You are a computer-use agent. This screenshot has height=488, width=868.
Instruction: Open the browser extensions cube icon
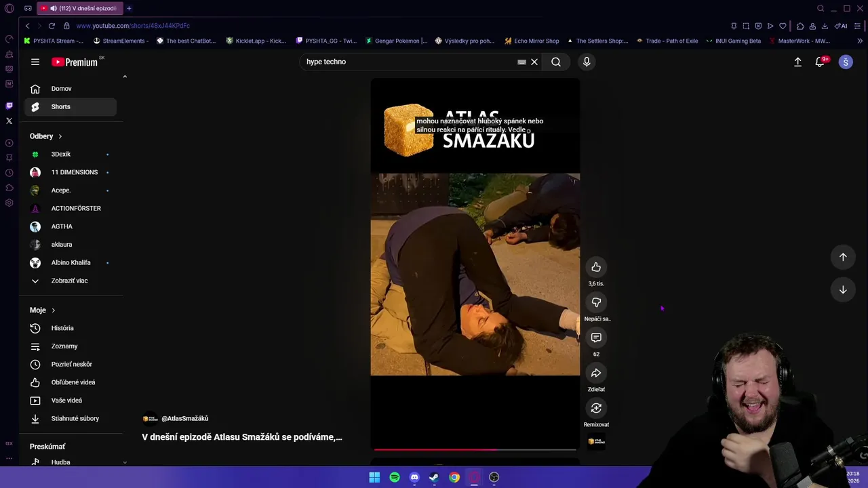pos(800,26)
